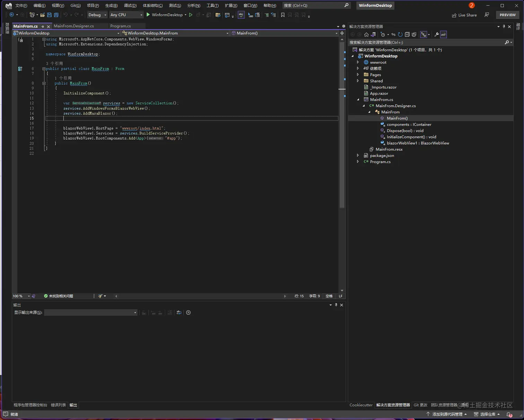Click the bookmark icon in the toolbar

coord(283,15)
